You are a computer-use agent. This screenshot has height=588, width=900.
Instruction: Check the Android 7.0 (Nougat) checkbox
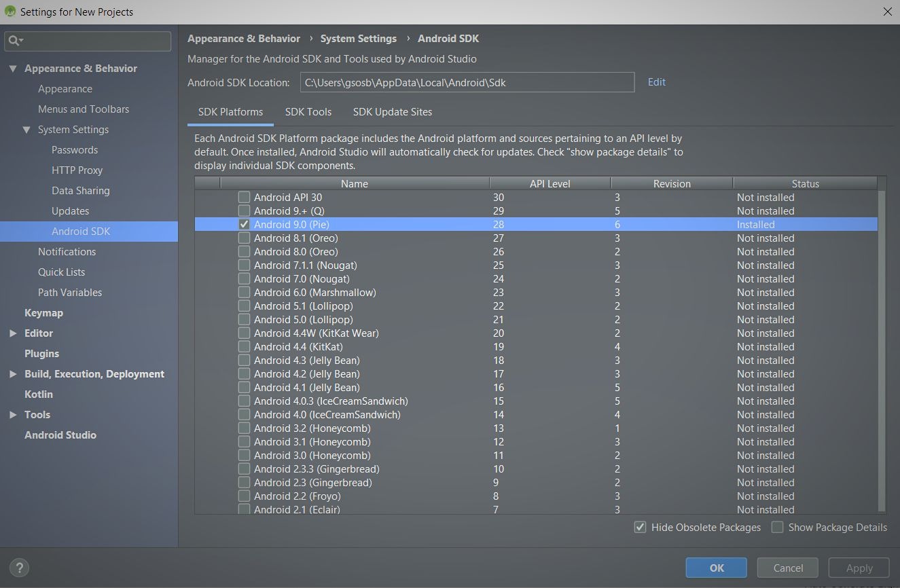(244, 278)
